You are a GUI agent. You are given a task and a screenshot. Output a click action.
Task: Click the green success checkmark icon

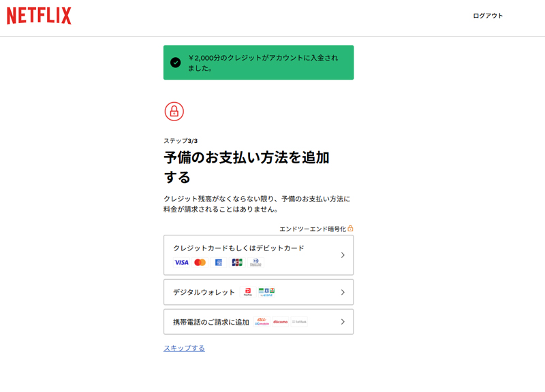(176, 63)
